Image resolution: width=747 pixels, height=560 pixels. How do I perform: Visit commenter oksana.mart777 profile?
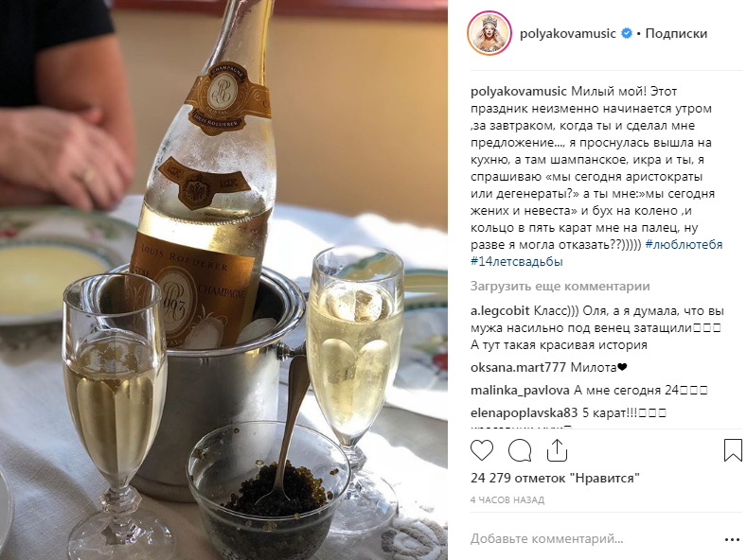pos(518,367)
